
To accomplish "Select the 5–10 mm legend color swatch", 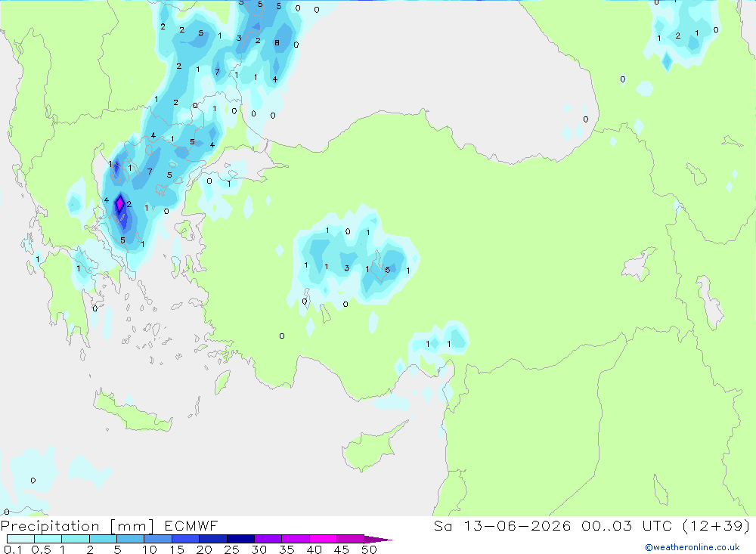I will (131, 539).
